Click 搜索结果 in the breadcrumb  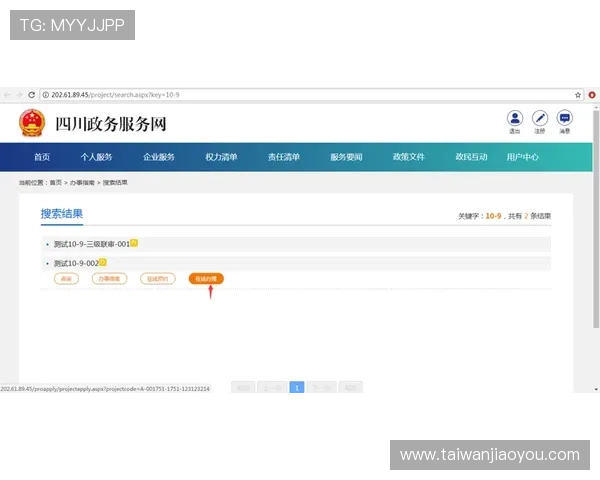[x=115, y=183]
